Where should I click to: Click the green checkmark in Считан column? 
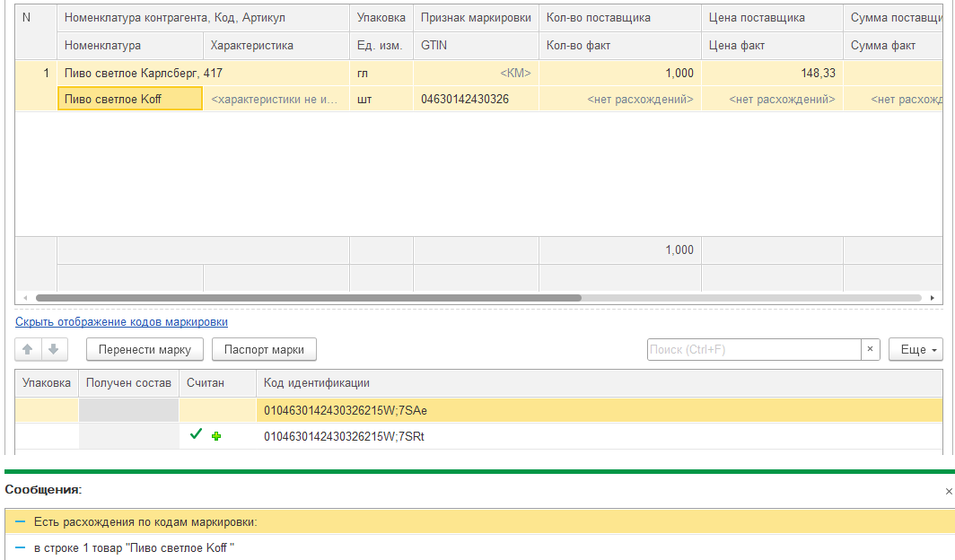pos(196,435)
